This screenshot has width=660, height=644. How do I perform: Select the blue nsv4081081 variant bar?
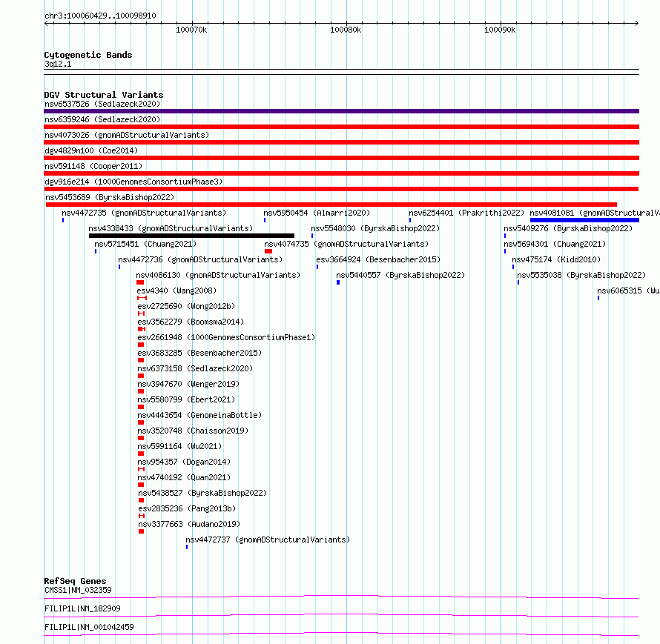pos(584,220)
